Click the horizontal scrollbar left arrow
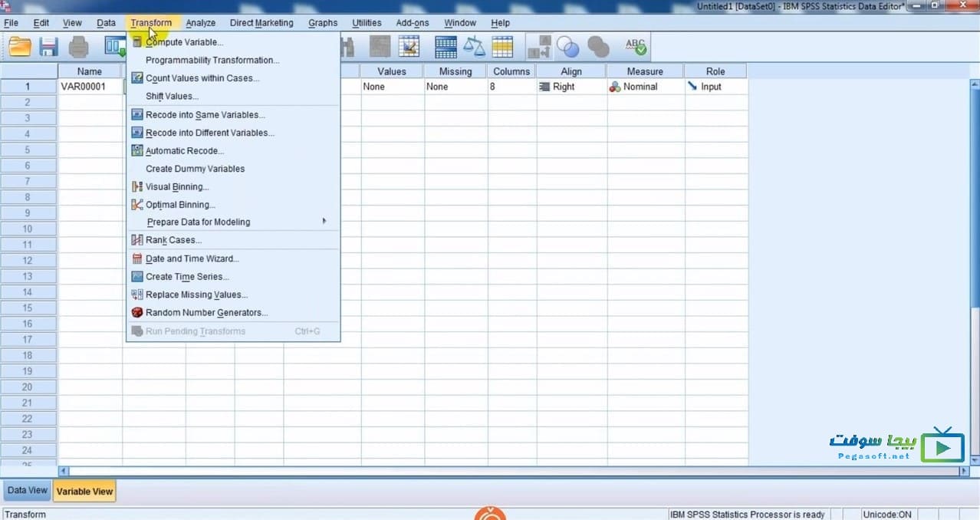Viewport: 980px width, 520px height. 64,470
